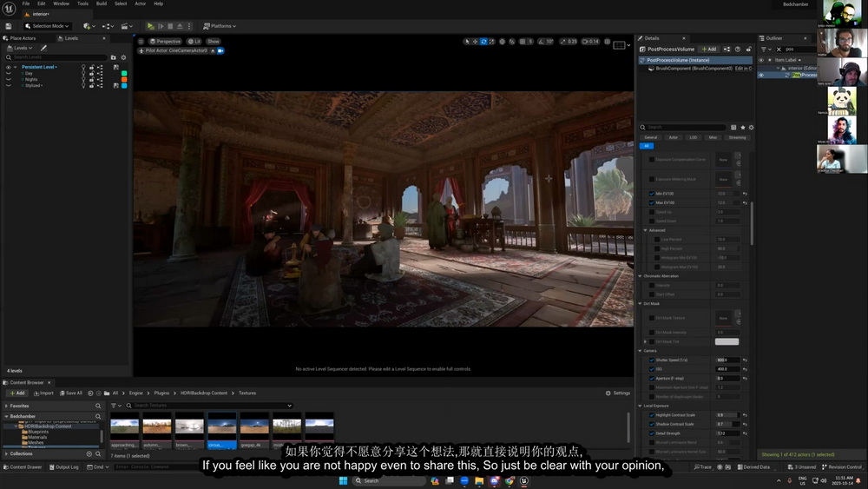Uncheck the Aperture (F-stop) checkbox
The height and width of the screenshot is (489, 868).
click(x=652, y=378)
